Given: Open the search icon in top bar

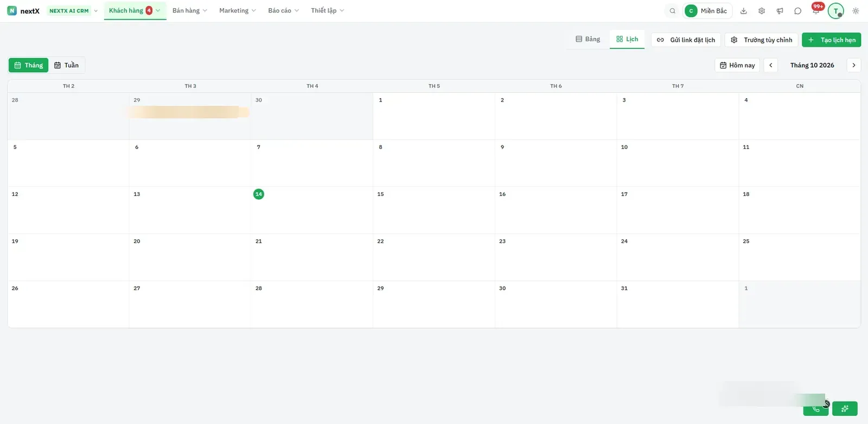Looking at the screenshot, I should (672, 11).
